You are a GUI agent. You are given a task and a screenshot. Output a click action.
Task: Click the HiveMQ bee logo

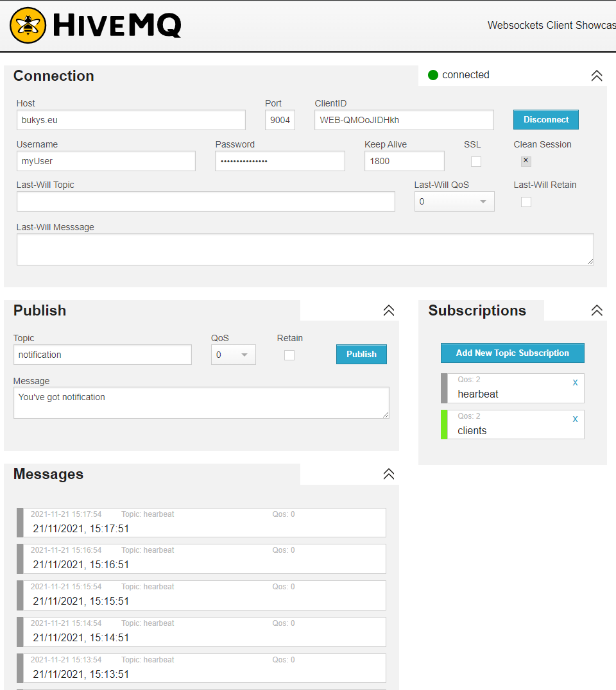[x=28, y=26]
